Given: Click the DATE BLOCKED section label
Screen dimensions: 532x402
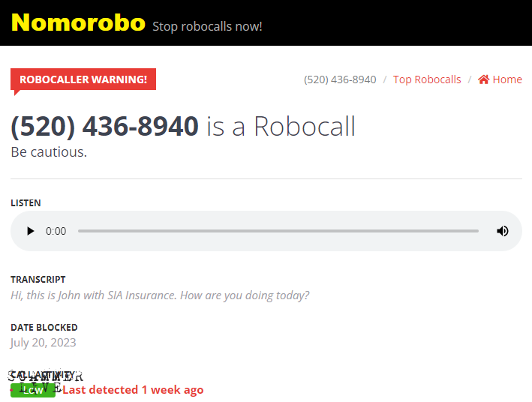Looking at the screenshot, I should 44,327.
